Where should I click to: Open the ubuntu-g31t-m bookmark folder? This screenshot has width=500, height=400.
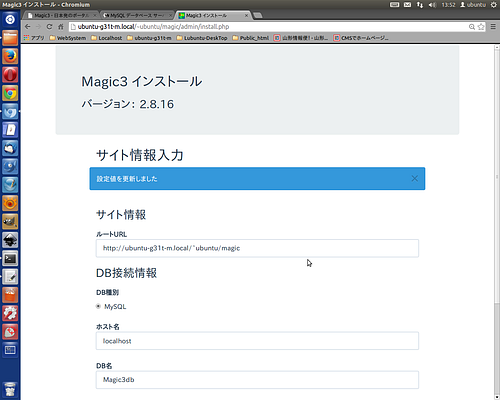click(149, 38)
